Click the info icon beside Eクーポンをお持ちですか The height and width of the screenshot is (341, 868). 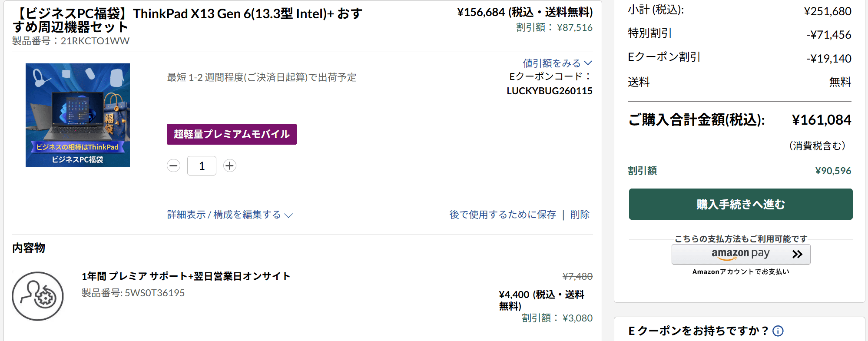[x=778, y=331]
